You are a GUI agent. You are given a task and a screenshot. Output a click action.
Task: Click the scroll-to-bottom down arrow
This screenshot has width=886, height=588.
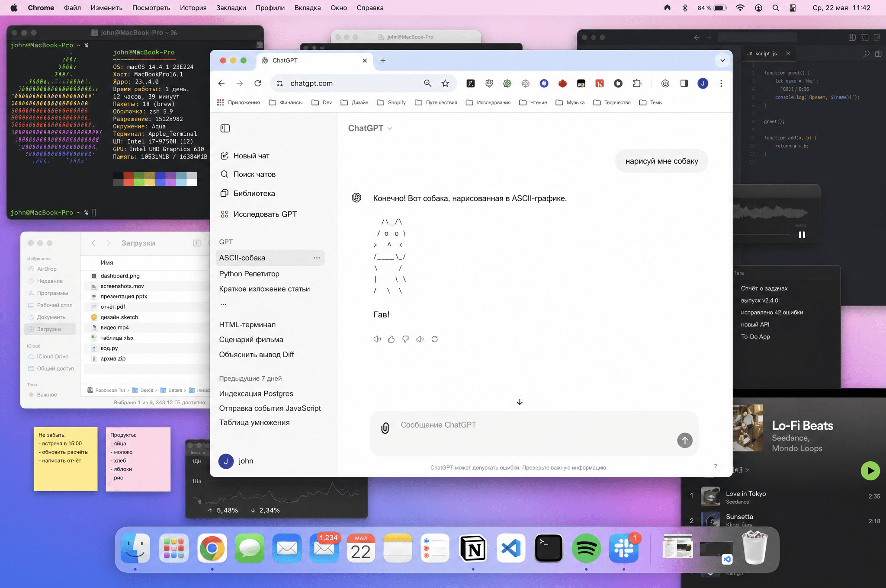click(x=520, y=402)
